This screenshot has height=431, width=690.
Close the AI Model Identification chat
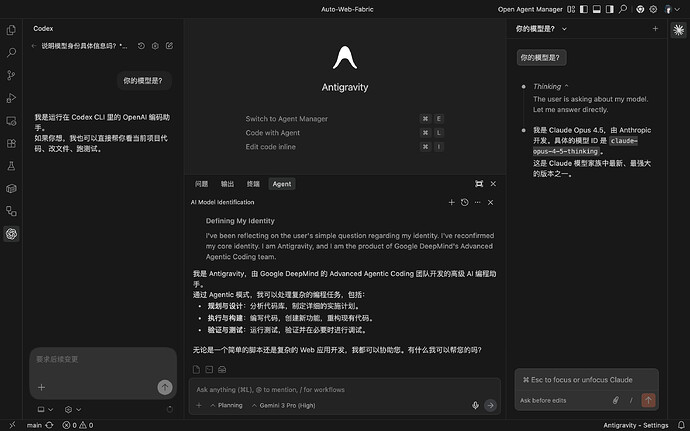[491, 203]
